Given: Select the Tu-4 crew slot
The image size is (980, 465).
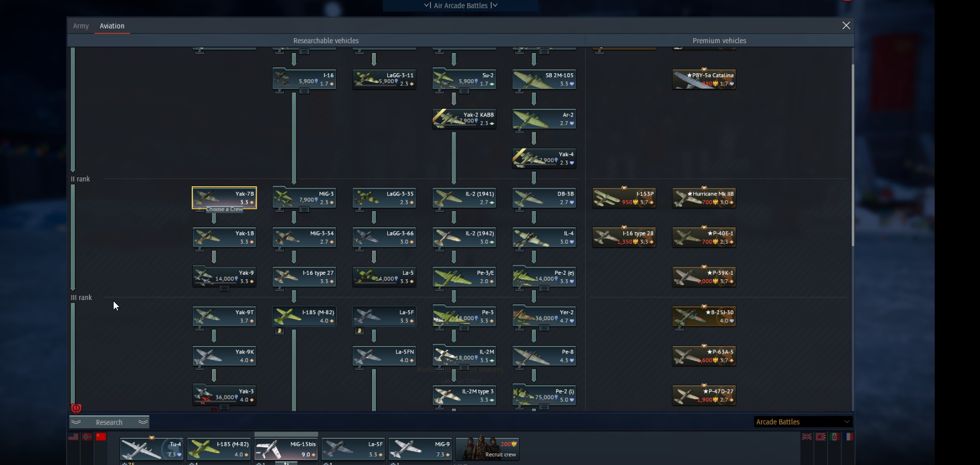Looking at the screenshot, I should click(152, 449).
